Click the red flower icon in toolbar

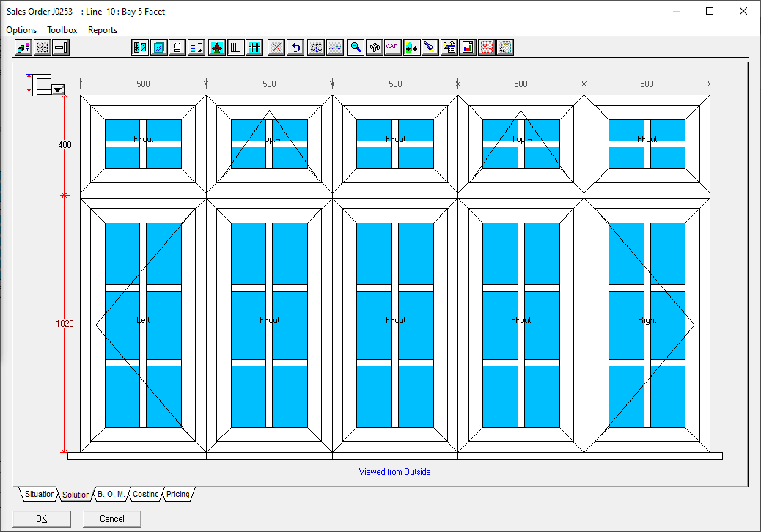(x=217, y=48)
